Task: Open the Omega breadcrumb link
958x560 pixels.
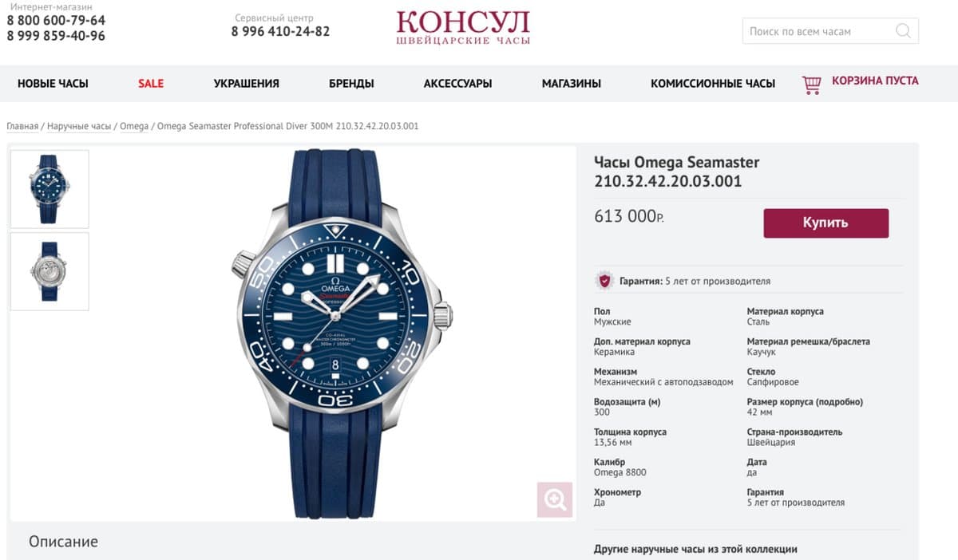Action: coord(134,126)
